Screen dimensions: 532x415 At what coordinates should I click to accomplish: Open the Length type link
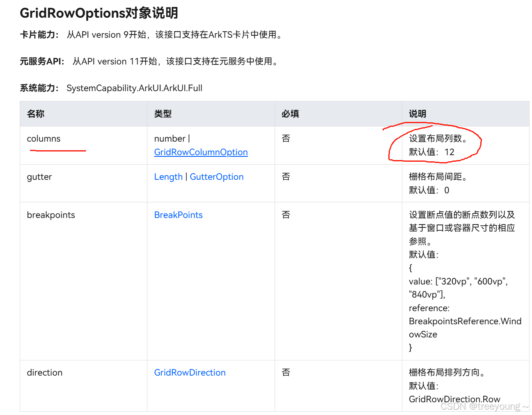pos(168,177)
